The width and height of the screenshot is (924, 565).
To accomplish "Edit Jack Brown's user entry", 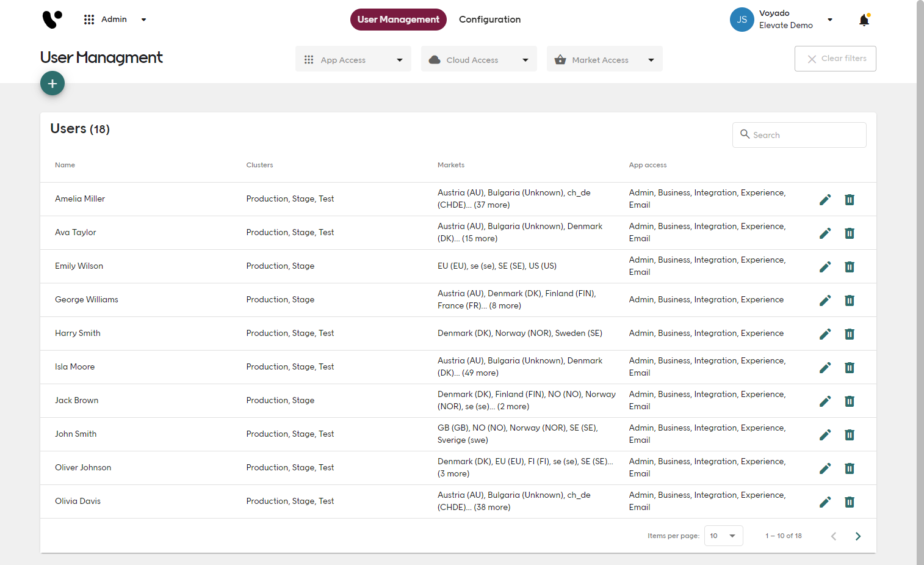I will coord(825,401).
